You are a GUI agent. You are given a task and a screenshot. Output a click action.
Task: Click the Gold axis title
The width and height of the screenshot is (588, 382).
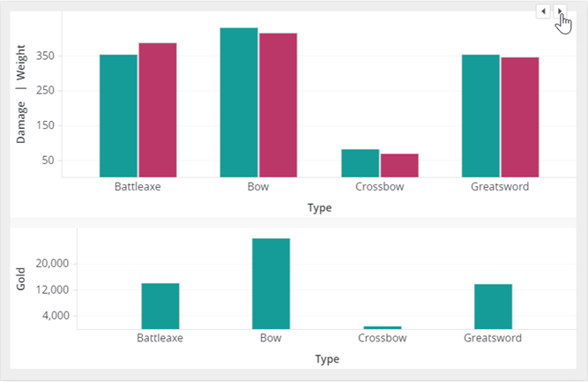(x=21, y=279)
